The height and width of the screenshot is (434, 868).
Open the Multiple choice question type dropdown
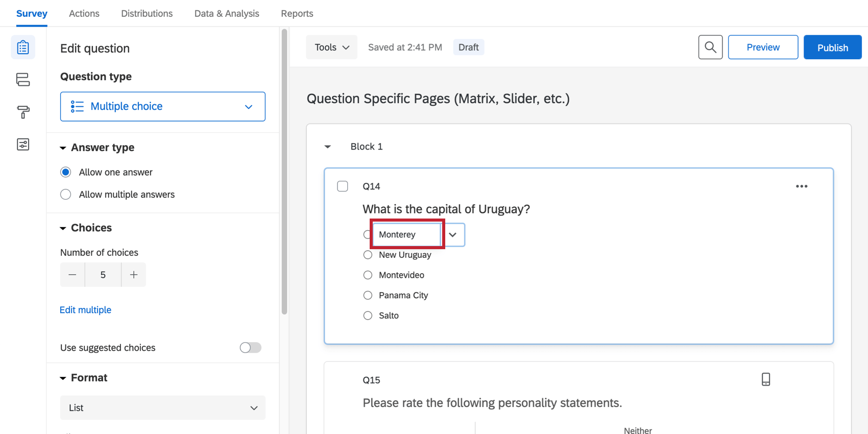tap(162, 106)
